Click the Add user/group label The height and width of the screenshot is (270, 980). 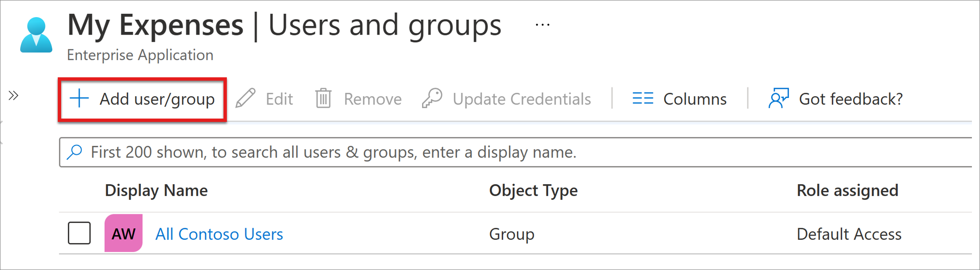click(157, 99)
